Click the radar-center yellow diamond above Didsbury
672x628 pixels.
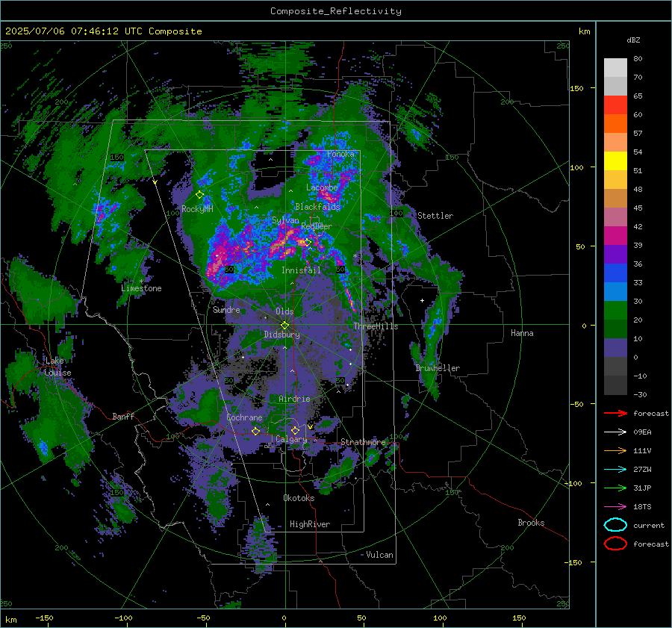point(284,325)
